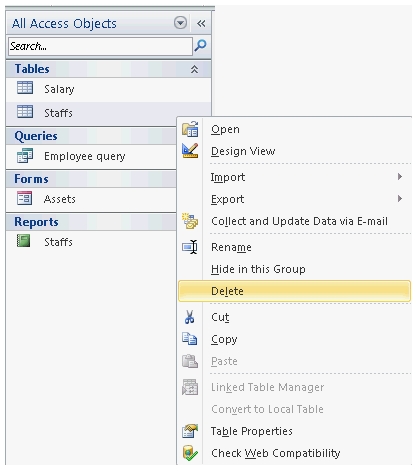Click the Collect and Update Data icon
418x472 pixels.
pyautogui.click(x=190, y=221)
